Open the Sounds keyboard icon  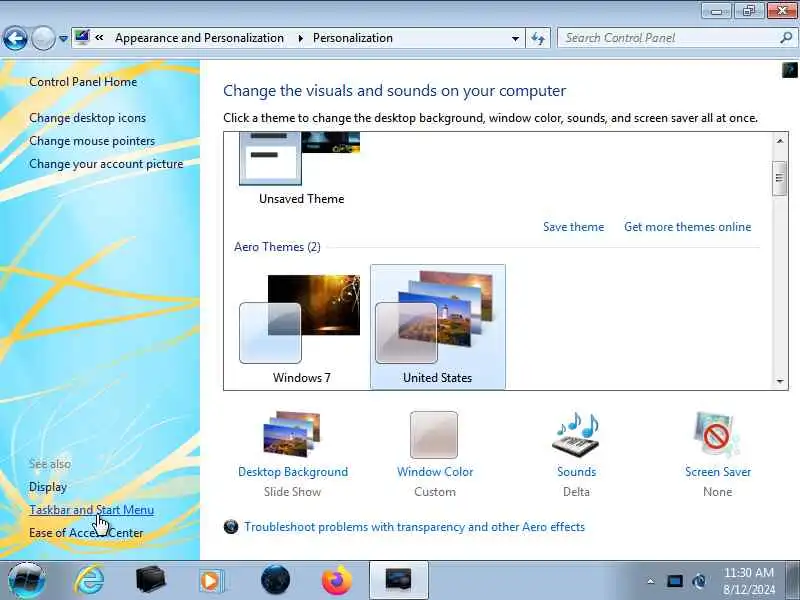(576, 434)
